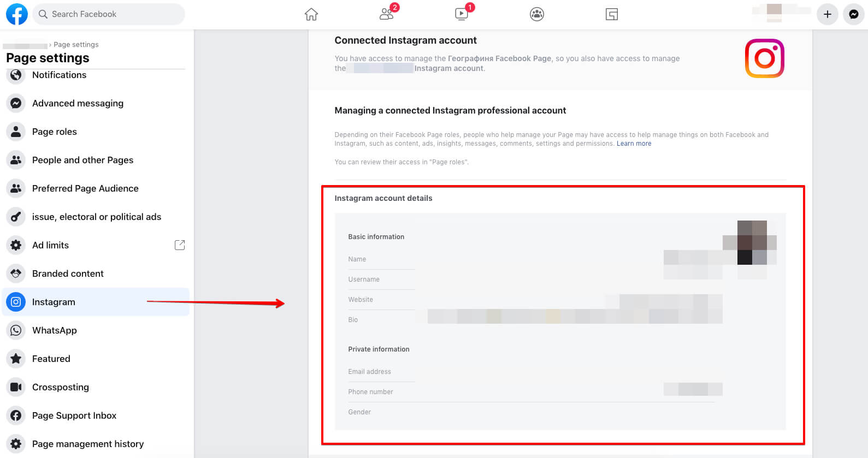
Task: Click the profile avatar in top bar
Action: (774, 13)
